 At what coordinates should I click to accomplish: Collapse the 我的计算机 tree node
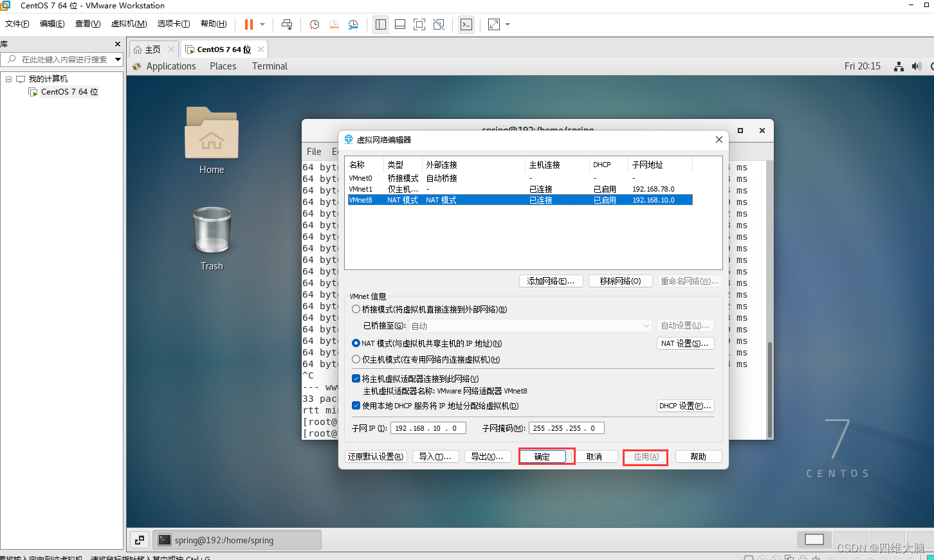pos(8,79)
